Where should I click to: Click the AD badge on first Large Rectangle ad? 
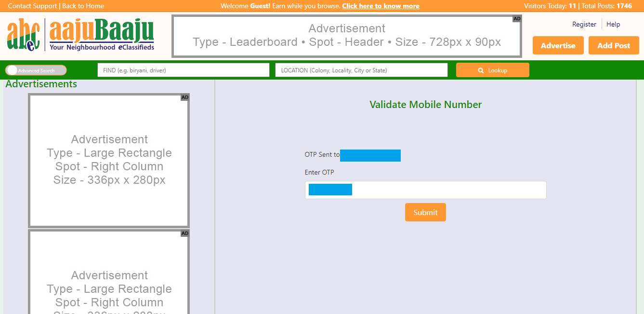pos(185,97)
